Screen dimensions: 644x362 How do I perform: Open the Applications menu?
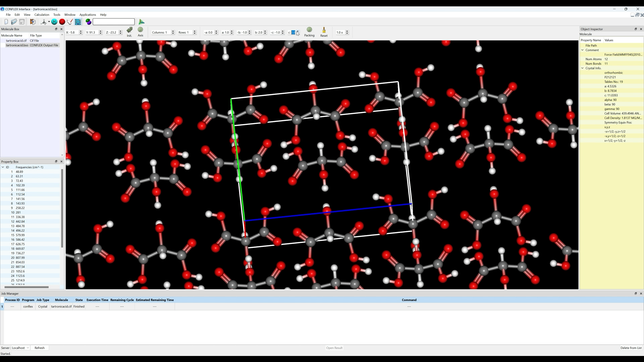pos(88,15)
